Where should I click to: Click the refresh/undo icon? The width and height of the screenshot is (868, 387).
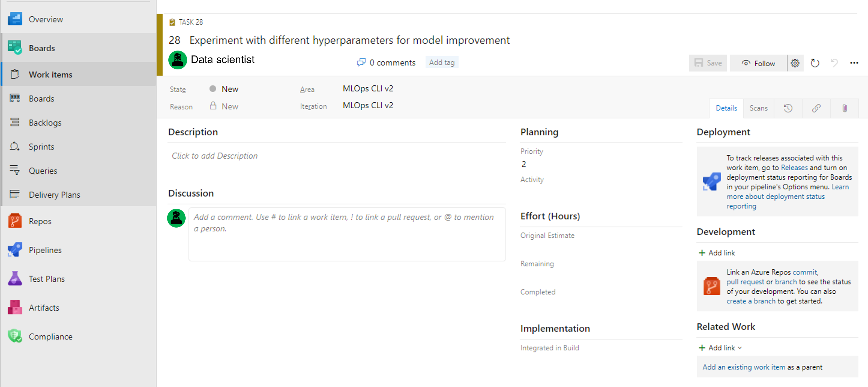pos(815,62)
